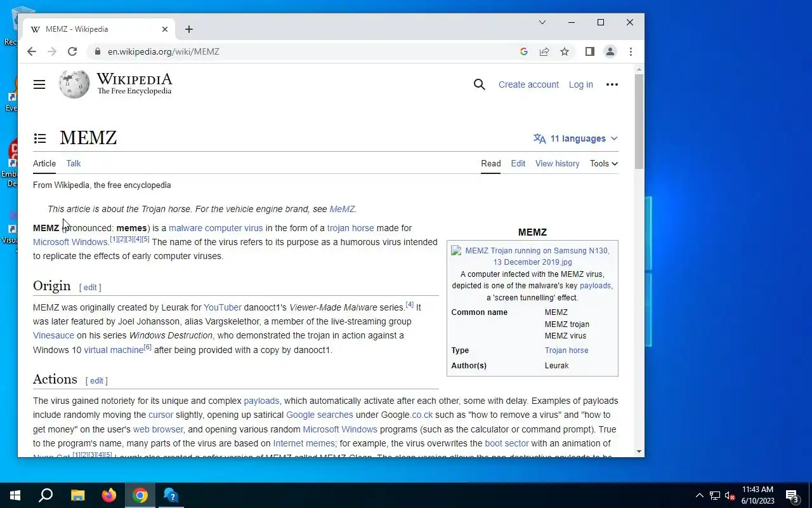This screenshot has height=508, width=812.
Task: Open the Windows Start button
Action: pyautogui.click(x=15, y=495)
